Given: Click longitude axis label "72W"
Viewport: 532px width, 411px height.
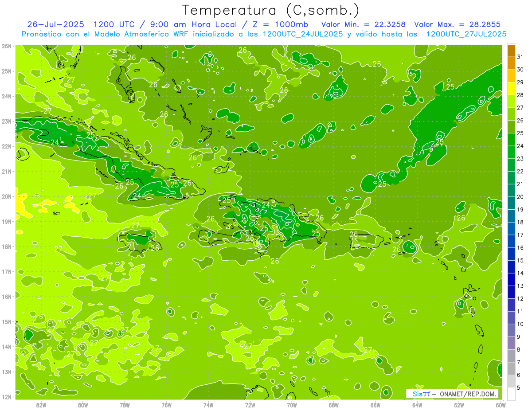Looking at the screenshot, I should click(x=250, y=405).
